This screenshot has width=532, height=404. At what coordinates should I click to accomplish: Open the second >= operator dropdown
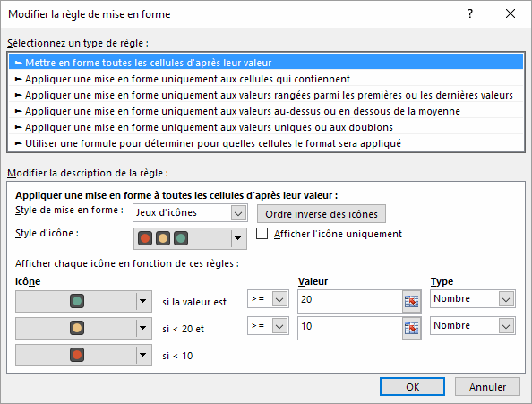tap(268, 326)
